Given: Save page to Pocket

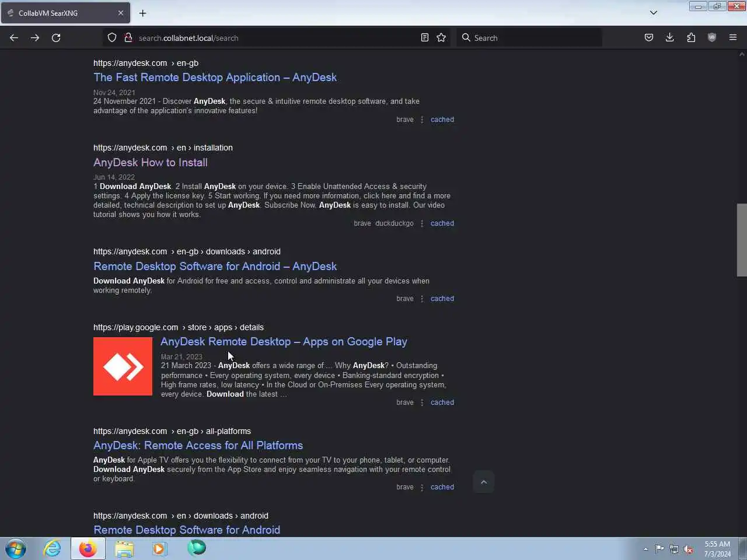Looking at the screenshot, I should click(x=648, y=38).
